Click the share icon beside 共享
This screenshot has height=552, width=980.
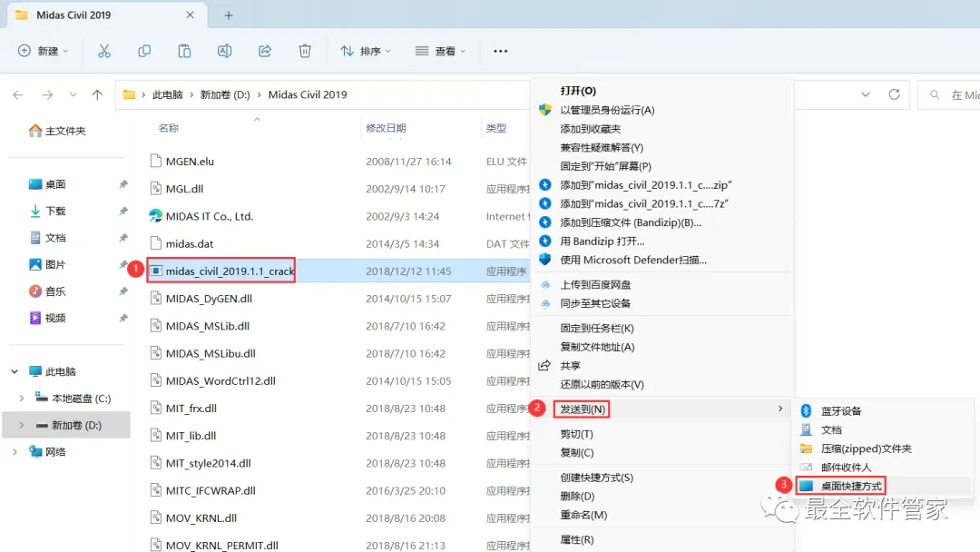click(545, 366)
